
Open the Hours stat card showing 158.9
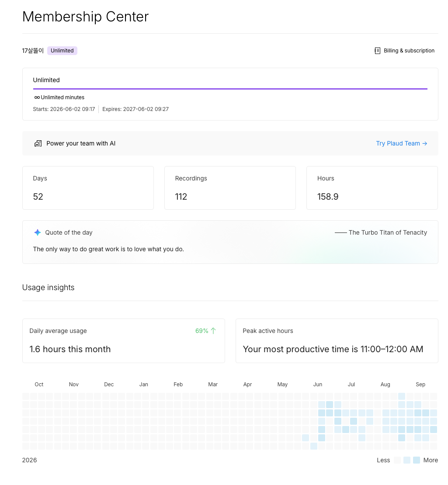coord(372,188)
